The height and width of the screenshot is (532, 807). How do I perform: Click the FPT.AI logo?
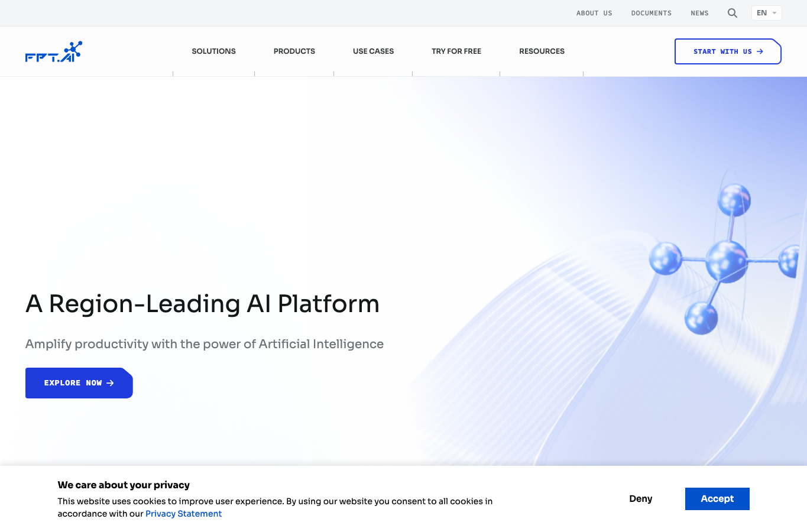point(54,51)
